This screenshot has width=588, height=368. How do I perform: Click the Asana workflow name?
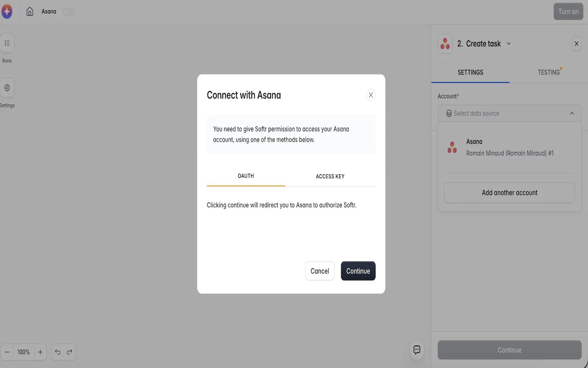click(49, 11)
